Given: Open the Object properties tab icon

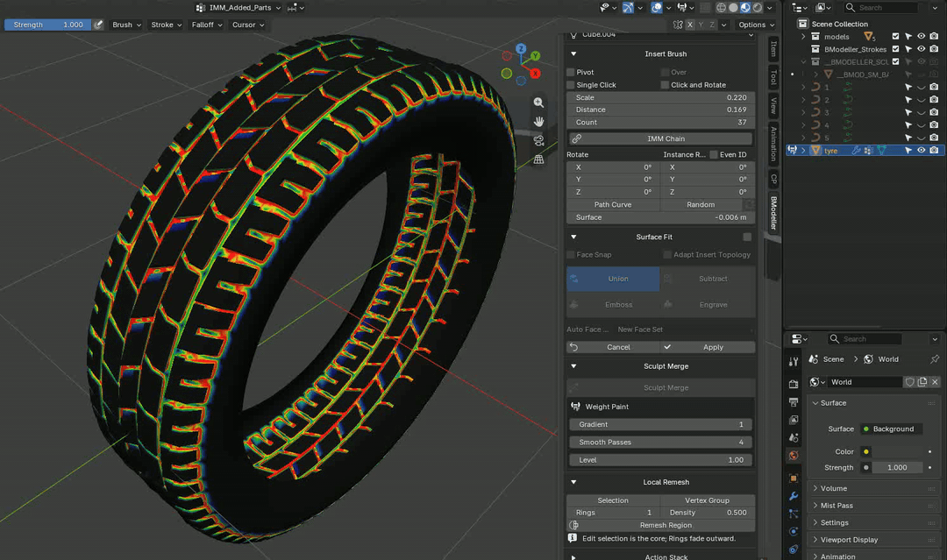Looking at the screenshot, I should (794, 478).
